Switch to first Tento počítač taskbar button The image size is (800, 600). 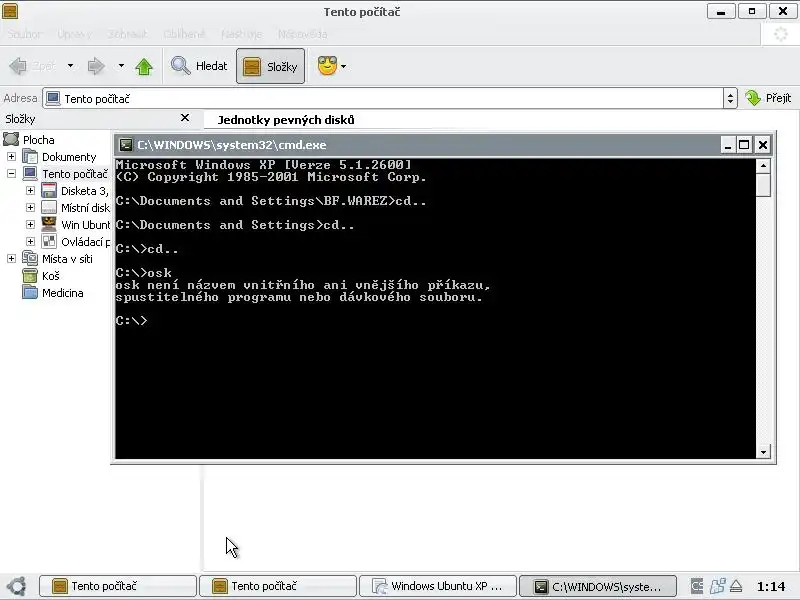pyautogui.click(x=118, y=586)
